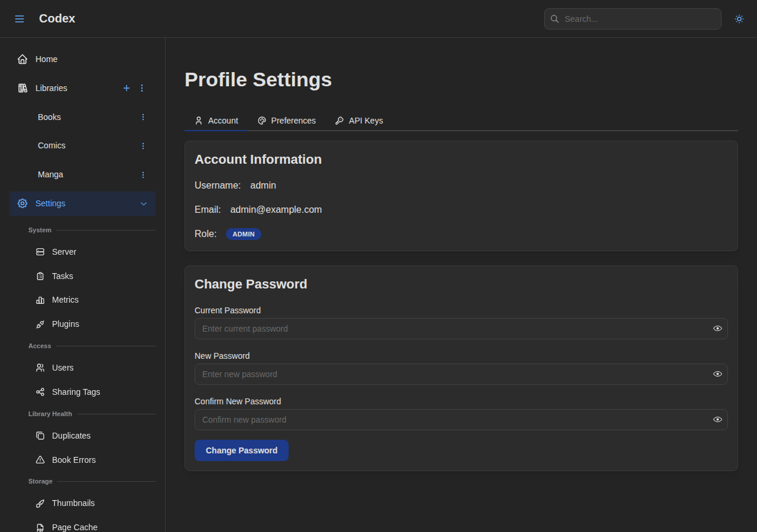Toggle light mode with the sun icon

(x=739, y=19)
